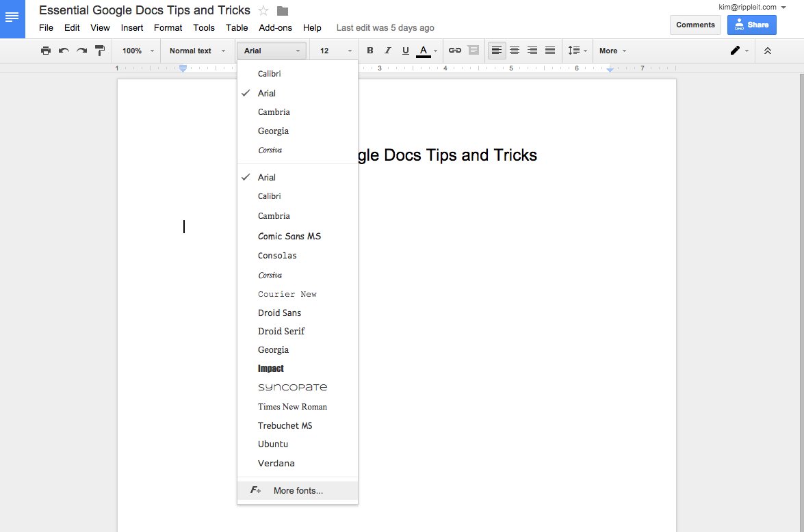
Task: Click the vertical scrollbar
Action: pyautogui.click(x=801, y=302)
